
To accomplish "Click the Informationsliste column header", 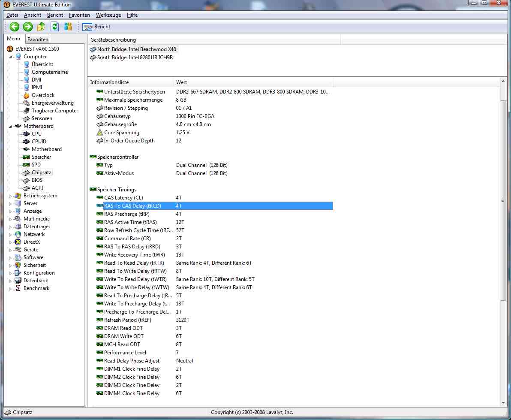I will 130,82.
